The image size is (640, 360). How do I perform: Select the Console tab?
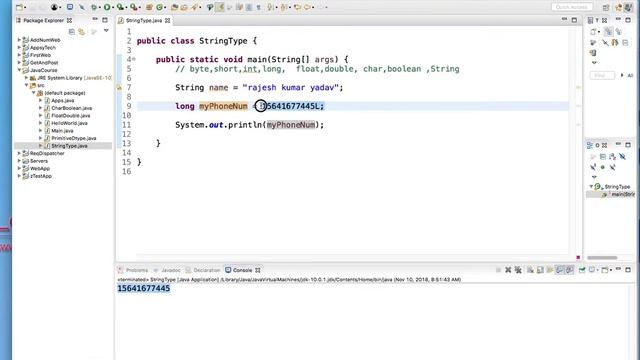point(242,270)
